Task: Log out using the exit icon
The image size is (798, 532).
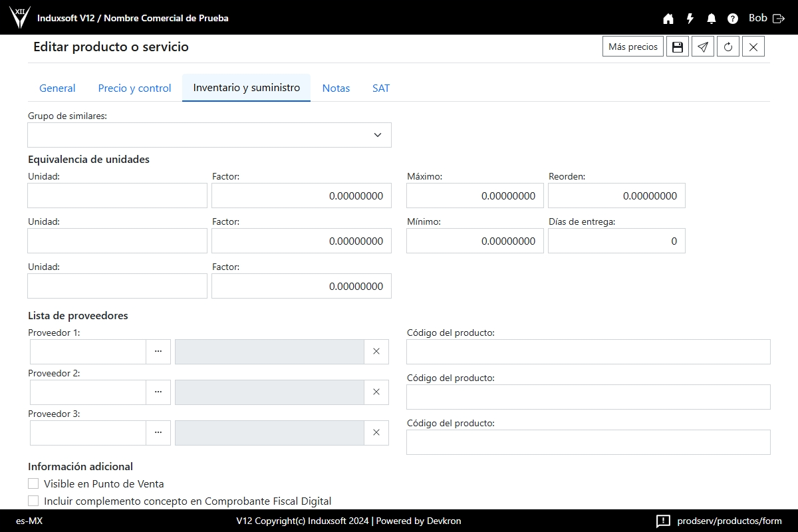Action: [779, 19]
